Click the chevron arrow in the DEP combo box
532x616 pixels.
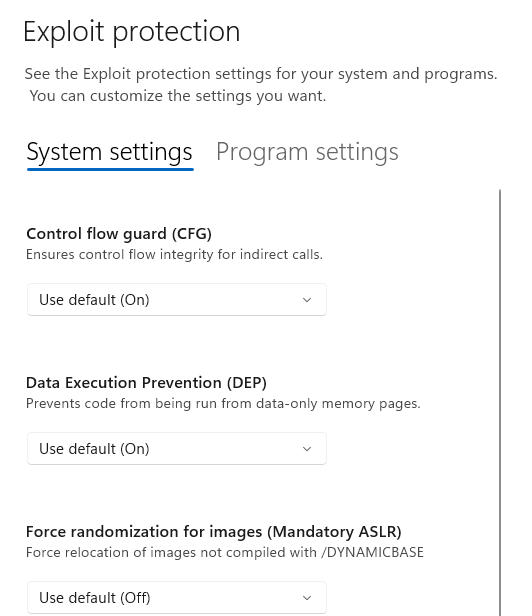(307, 449)
